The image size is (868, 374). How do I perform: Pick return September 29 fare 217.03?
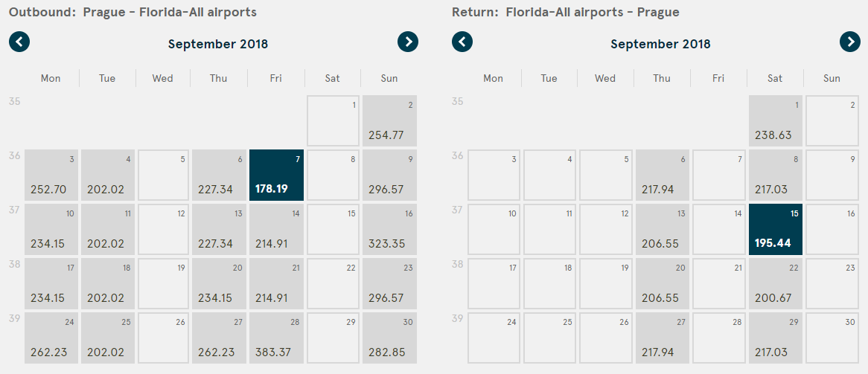(x=776, y=338)
